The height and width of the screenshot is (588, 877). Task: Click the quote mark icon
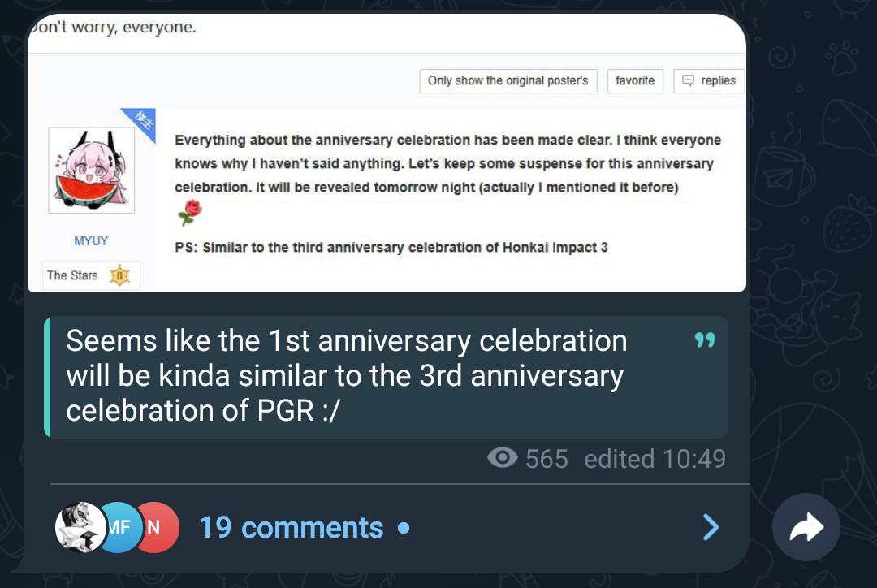coord(705,339)
